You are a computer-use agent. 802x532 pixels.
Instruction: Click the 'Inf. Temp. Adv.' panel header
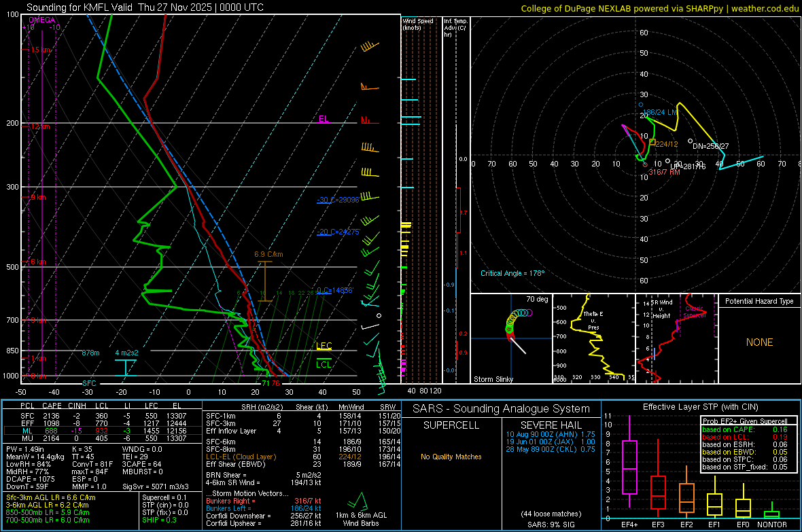tap(455, 28)
